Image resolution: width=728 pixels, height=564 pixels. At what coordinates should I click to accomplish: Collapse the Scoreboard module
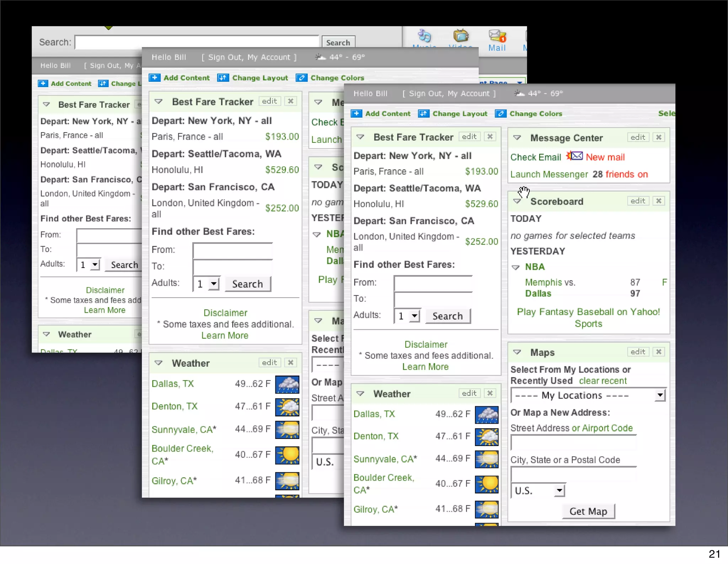tap(517, 202)
